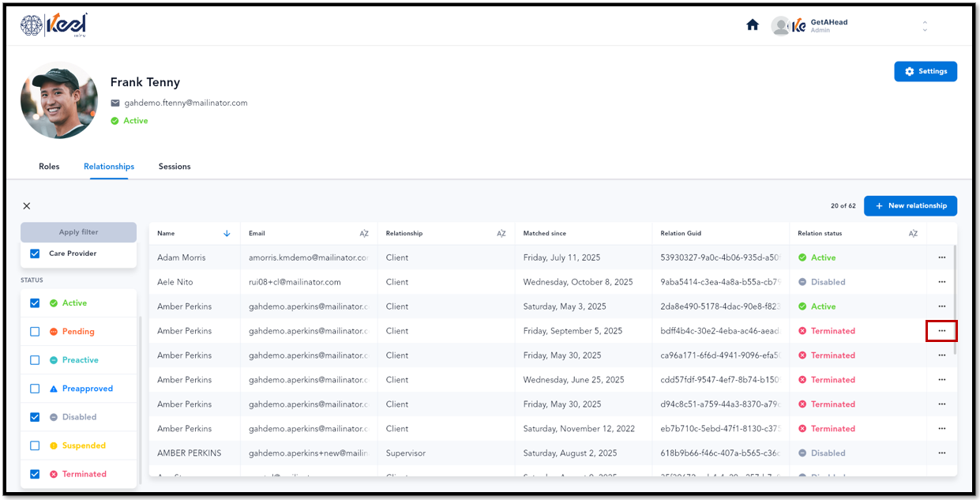Open the Settings button
This screenshot has height=500, width=980.
[926, 71]
